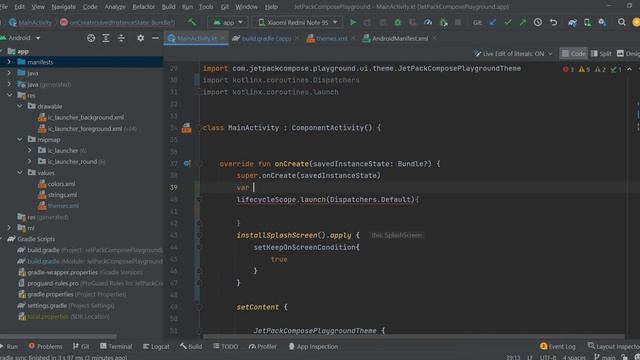This screenshot has height=360, width=640.
Task: Open project panel settings gear
Action: click(x=140, y=38)
